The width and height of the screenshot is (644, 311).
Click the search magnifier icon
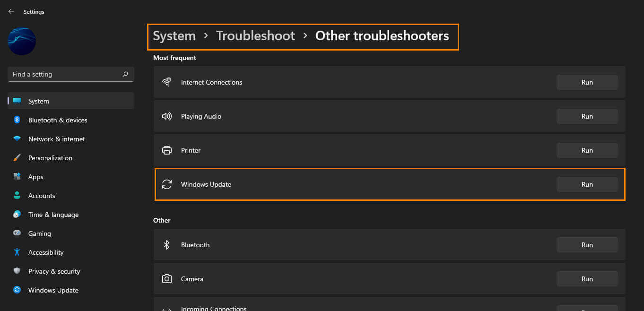(x=125, y=74)
